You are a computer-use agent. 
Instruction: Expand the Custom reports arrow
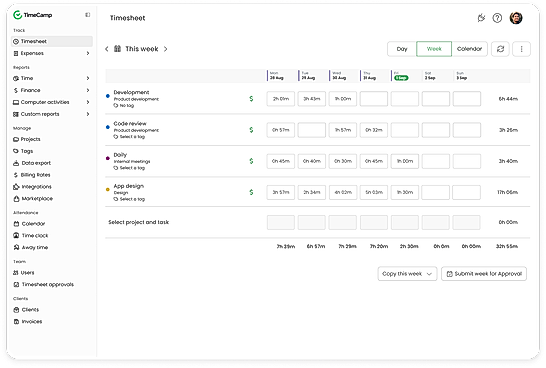click(x=88, y=114)
